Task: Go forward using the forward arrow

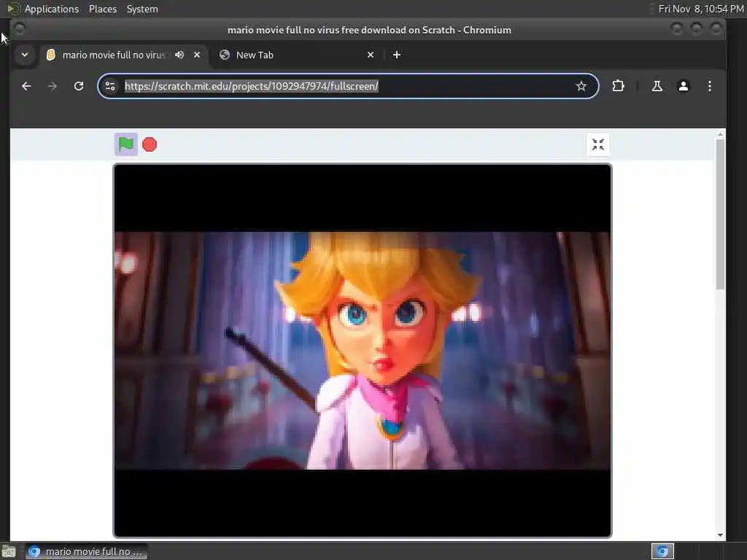Action: pyautogui.click(x=53, y=86)
